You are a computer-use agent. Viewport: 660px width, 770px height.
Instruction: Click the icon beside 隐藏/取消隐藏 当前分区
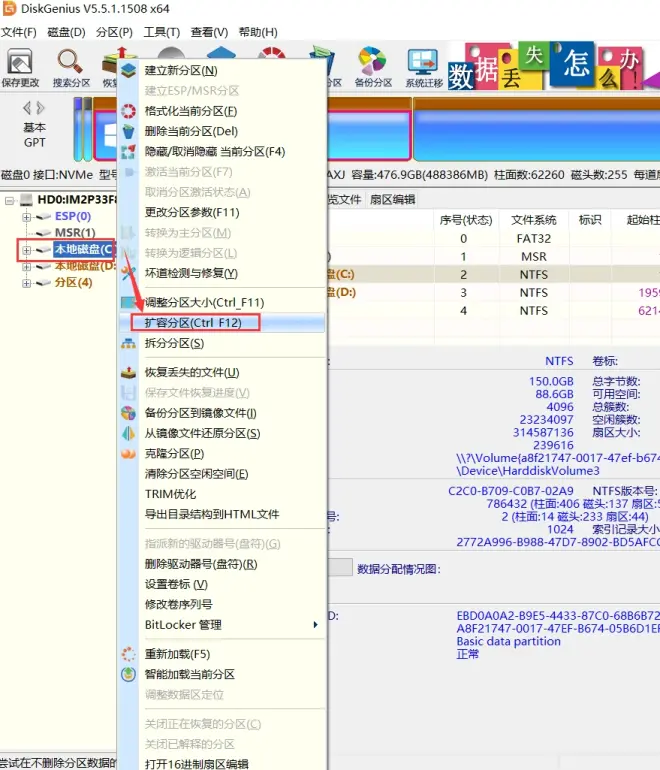129,152
